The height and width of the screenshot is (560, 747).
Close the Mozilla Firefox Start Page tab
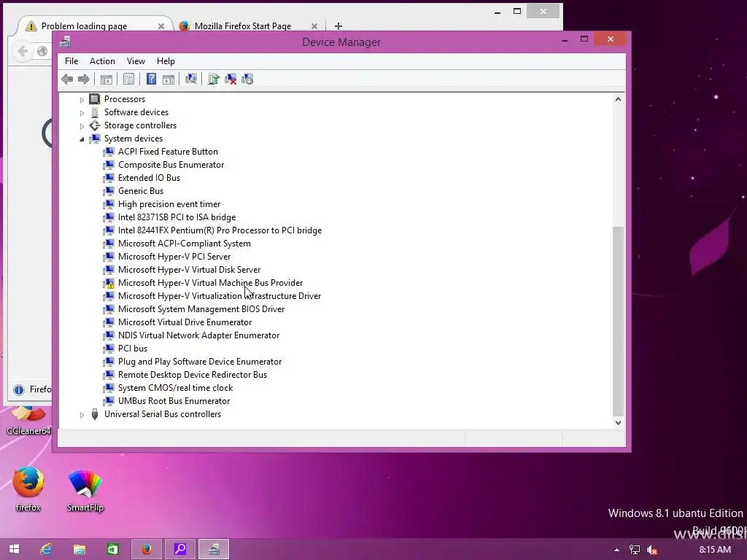[314, 26]
